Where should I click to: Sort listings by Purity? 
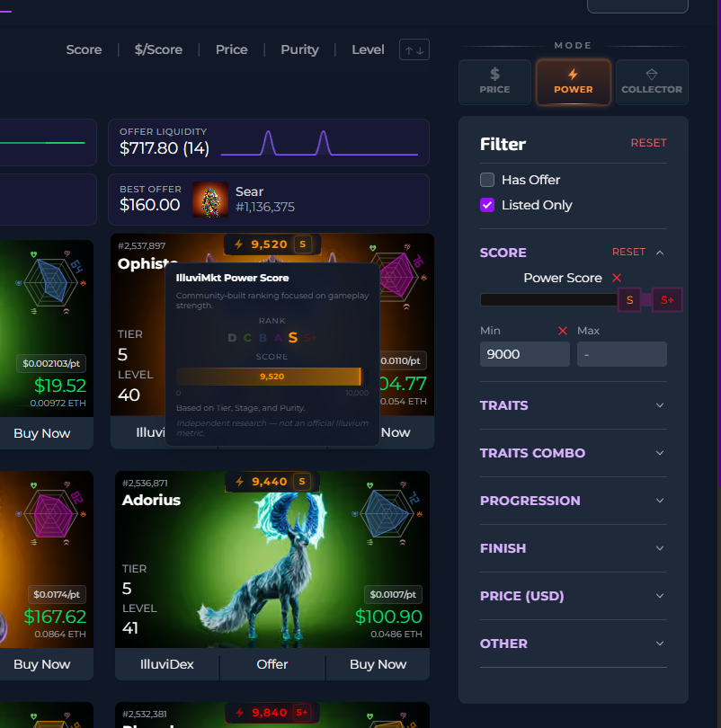pos(299,50)
